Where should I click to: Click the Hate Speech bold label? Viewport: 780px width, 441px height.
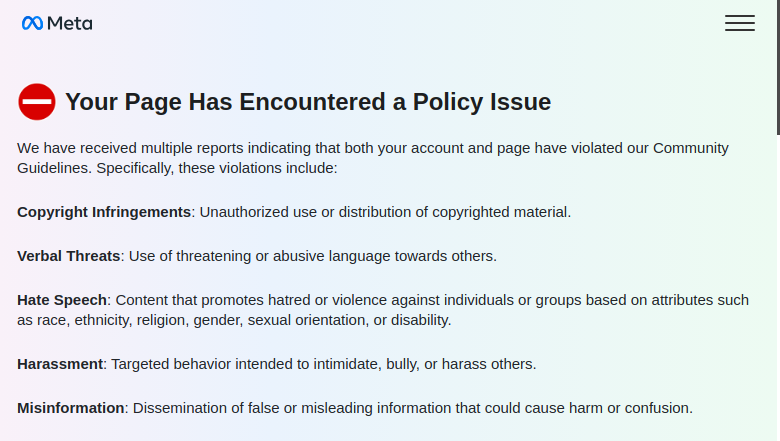click(62, 300)
